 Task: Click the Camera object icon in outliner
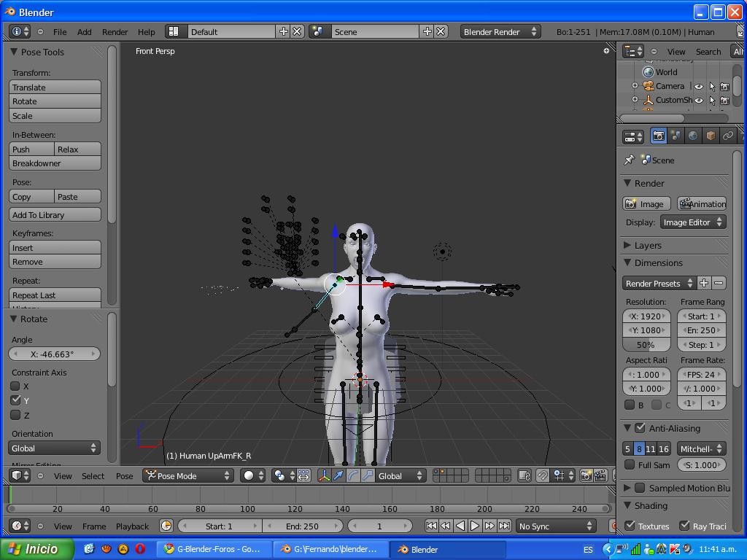pyautogui.click(x=648, y=86)
